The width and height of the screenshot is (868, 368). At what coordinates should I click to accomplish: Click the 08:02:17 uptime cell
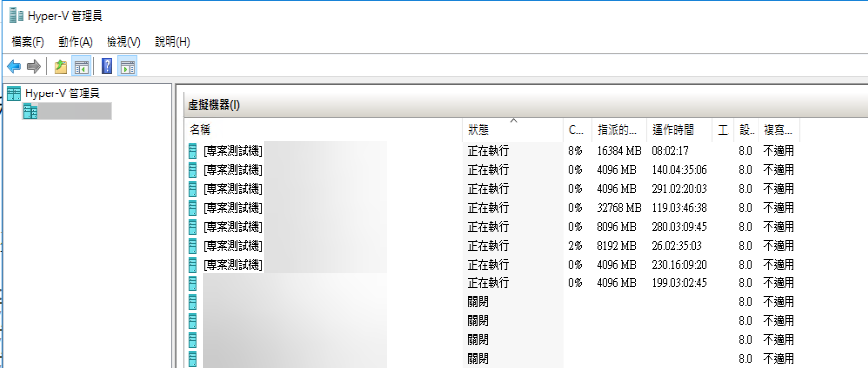tap(670, 150)
